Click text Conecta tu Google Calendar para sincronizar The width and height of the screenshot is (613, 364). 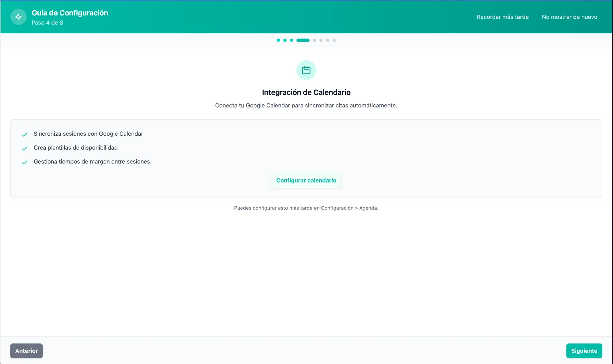click(306, 105)
